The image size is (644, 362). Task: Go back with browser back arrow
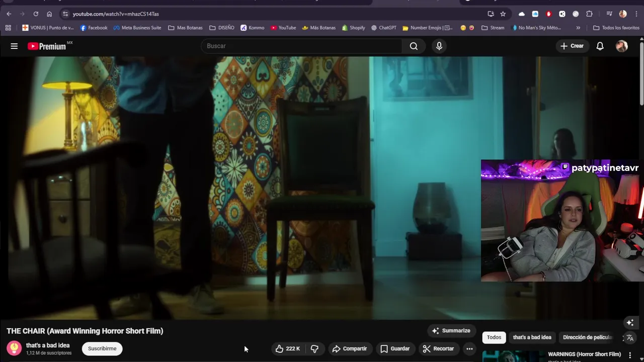click(x=9, y=14)
